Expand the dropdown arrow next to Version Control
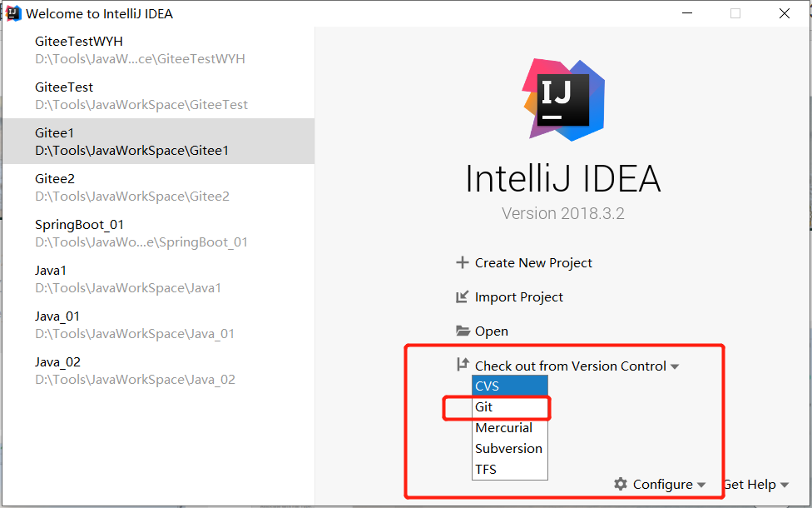Image resolution: width=812 pixels, height=508 pixels. coord(674,366)
